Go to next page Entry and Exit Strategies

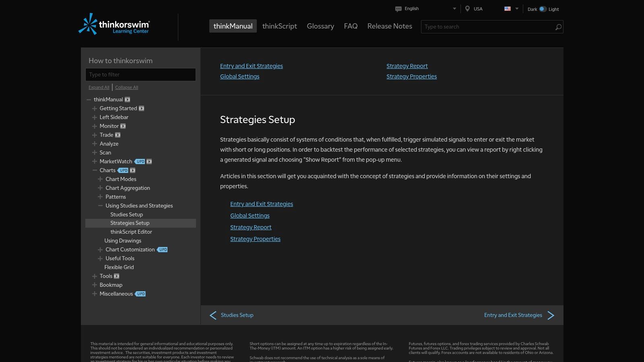[513, 315]
